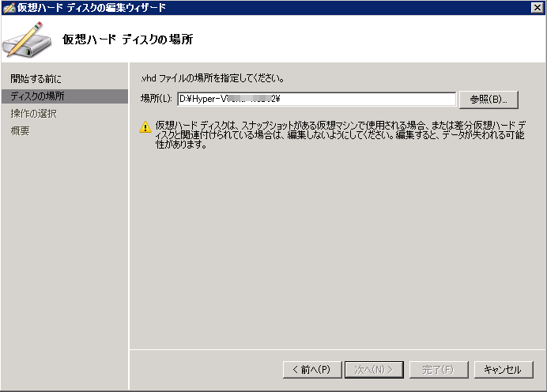This screenshot has height=392, width=547.
Task: Click the .vhd ファイルの場所を指定してください text
Action: (x=212, y=78)
